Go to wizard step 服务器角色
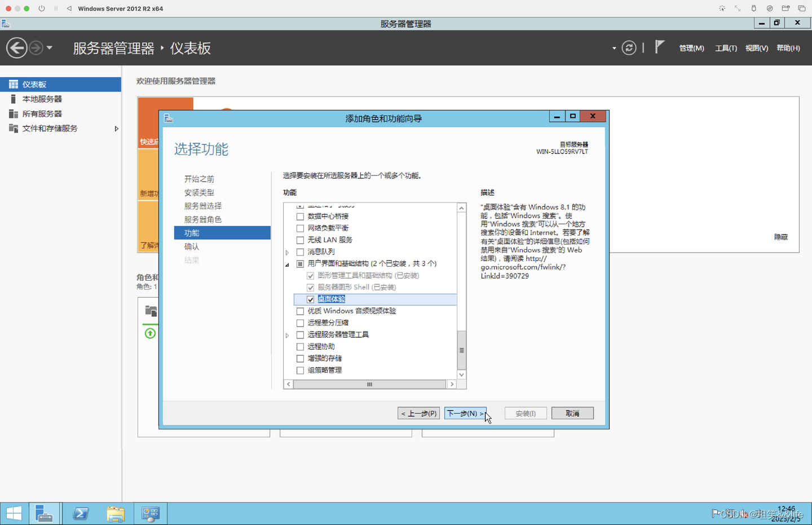812x525 pixels. [x=203, y=219]
